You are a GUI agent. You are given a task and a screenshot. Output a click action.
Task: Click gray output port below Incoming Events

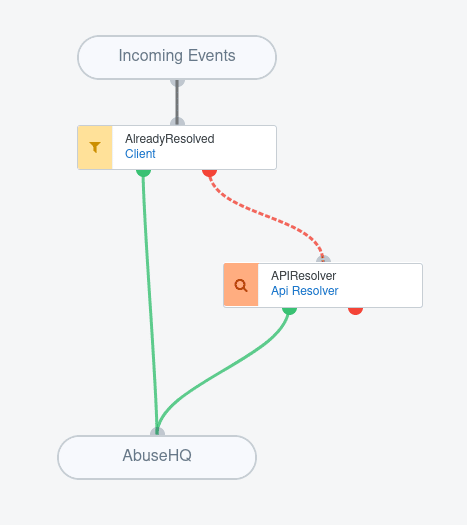pyautogui.click(x=177, y=83)
